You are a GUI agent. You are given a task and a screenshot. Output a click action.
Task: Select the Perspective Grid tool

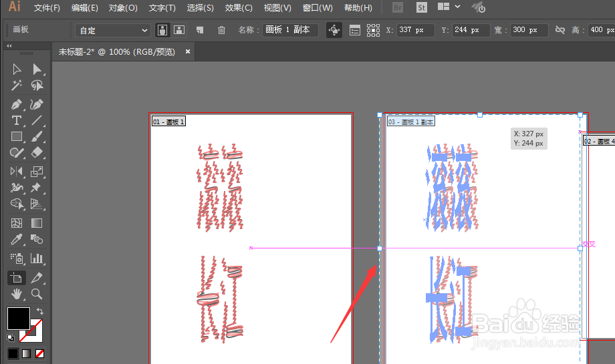pyautogui.click(x=37, y=204)
